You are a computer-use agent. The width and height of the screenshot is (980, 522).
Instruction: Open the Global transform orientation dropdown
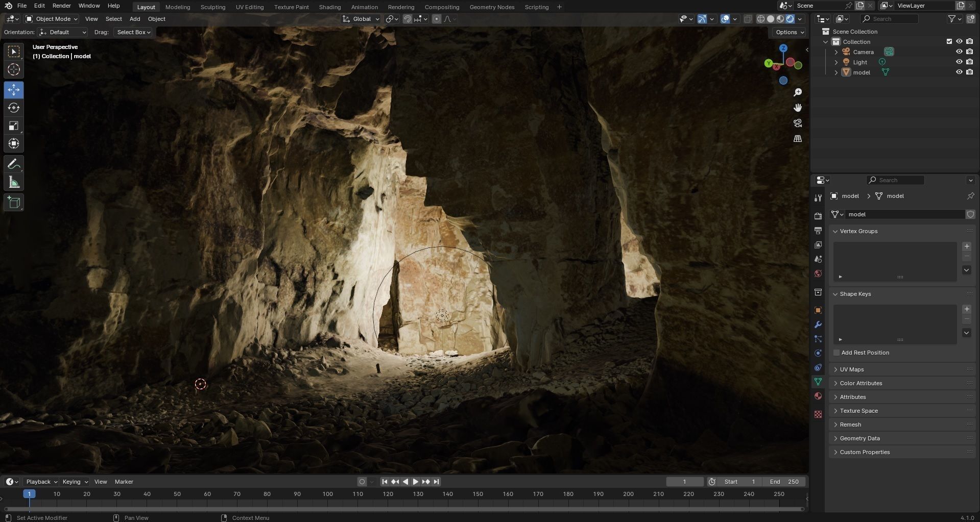[x=361, y=19]
